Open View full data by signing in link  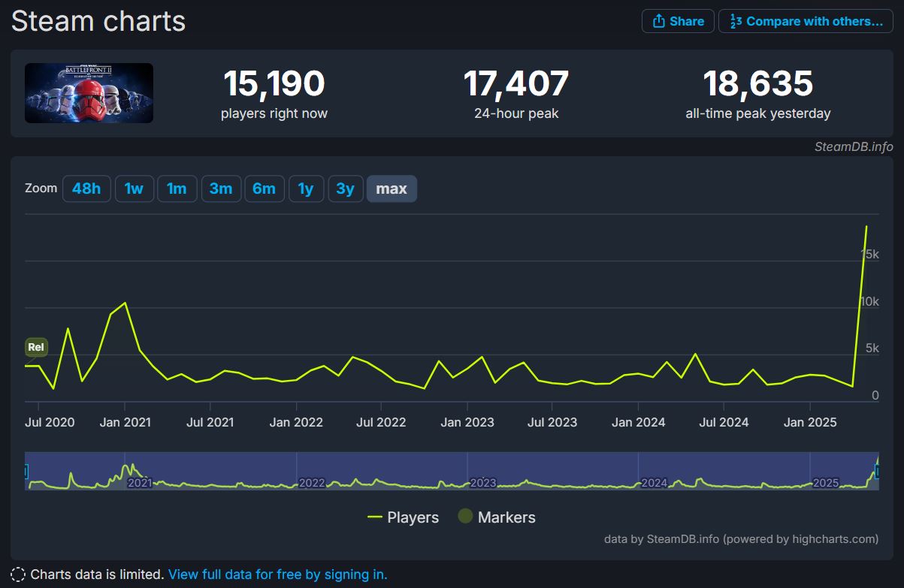[278, 574]
